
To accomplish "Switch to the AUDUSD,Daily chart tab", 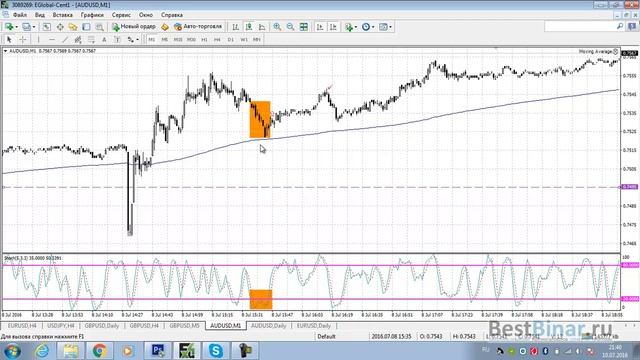I will click(268, 326).
